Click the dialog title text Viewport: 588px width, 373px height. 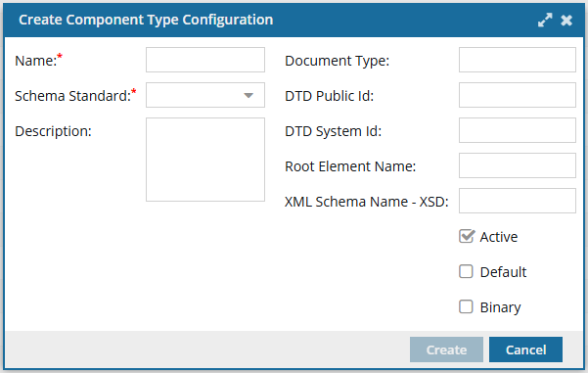pyautogui.click(x=146, y=20)
